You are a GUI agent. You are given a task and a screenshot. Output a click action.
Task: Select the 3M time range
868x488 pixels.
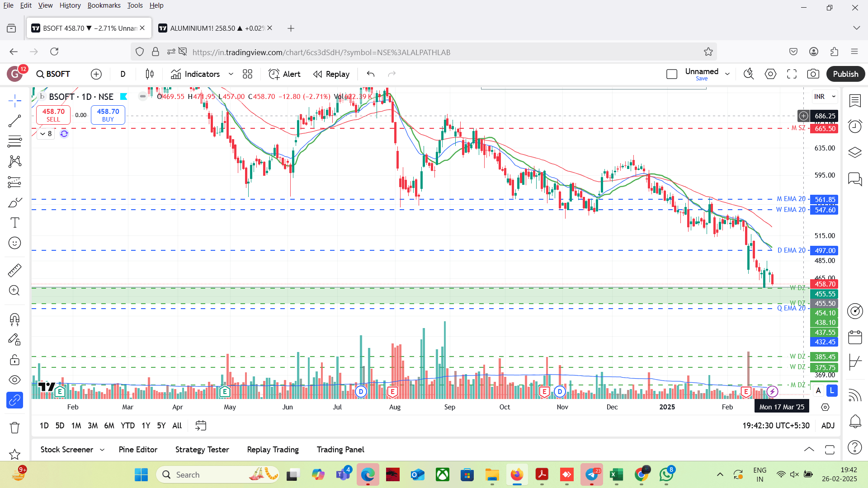click(93, 426)
